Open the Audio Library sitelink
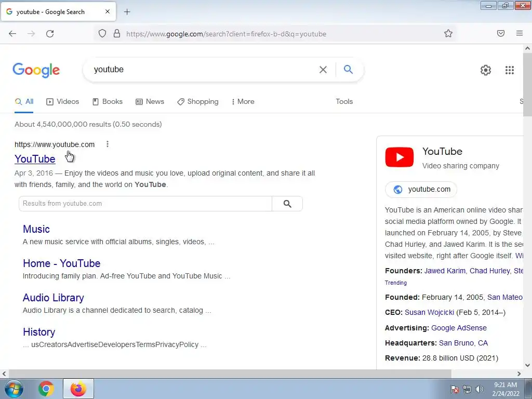The image size is (532, 399). click(x=54, y=298)
